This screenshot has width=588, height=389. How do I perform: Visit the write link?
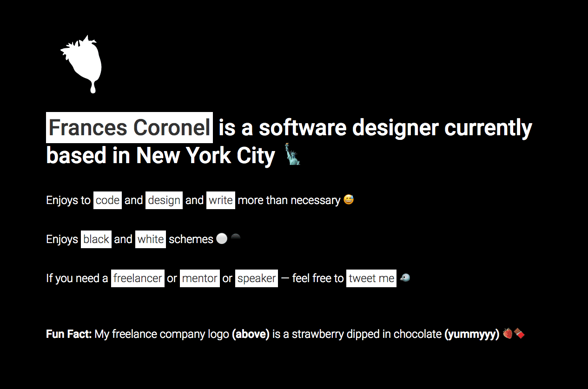[x=221, y=200]
